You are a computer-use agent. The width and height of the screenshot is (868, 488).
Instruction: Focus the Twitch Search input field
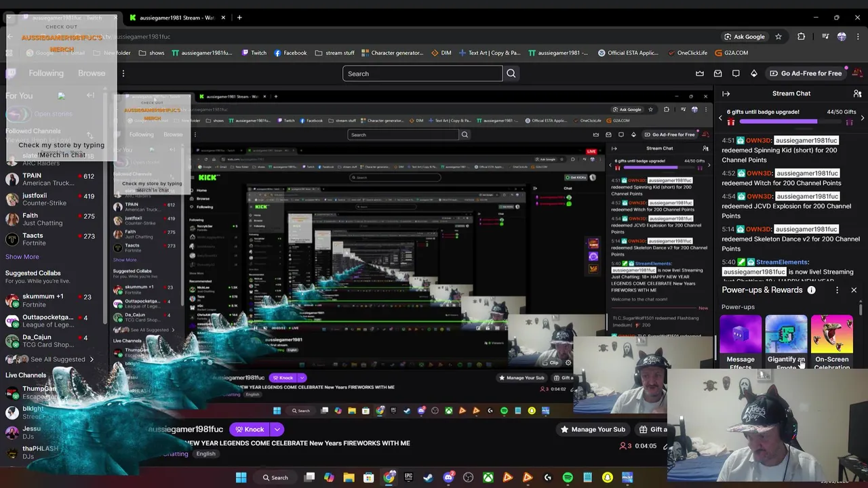422,73
